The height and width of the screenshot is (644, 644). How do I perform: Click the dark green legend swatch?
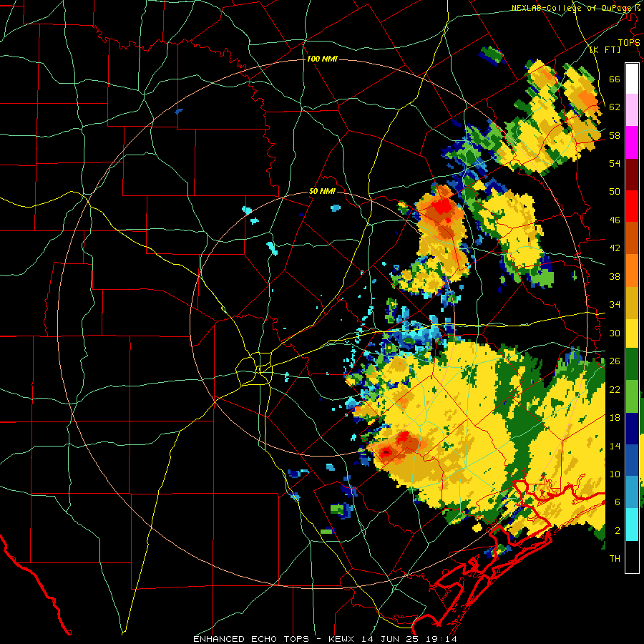tap(632, 364)
